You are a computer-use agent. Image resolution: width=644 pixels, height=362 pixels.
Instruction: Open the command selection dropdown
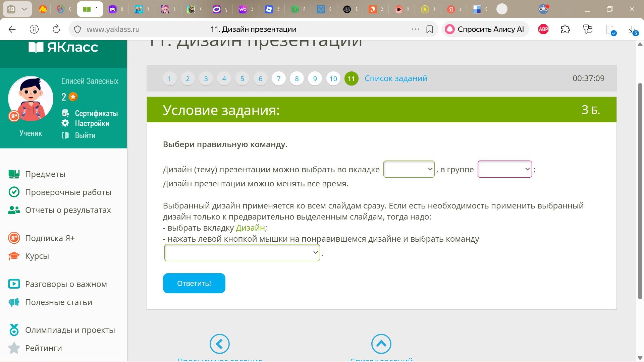(x=242, y=253)
